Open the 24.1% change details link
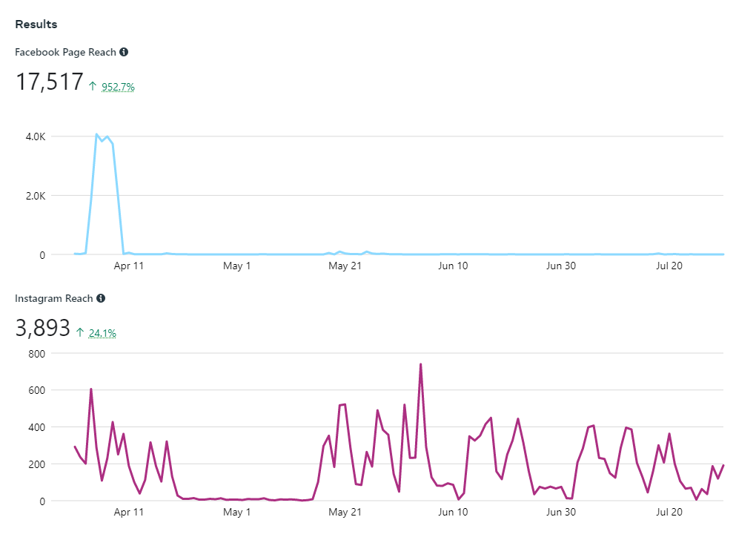The image size is (756, 540). coord(102,333)
